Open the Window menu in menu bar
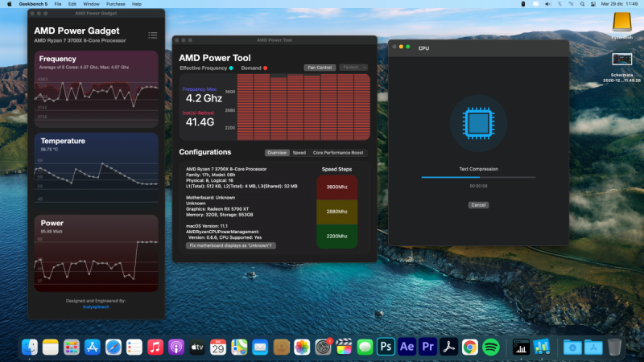Viewport: 644px width, 362px height. coord(92,4)
